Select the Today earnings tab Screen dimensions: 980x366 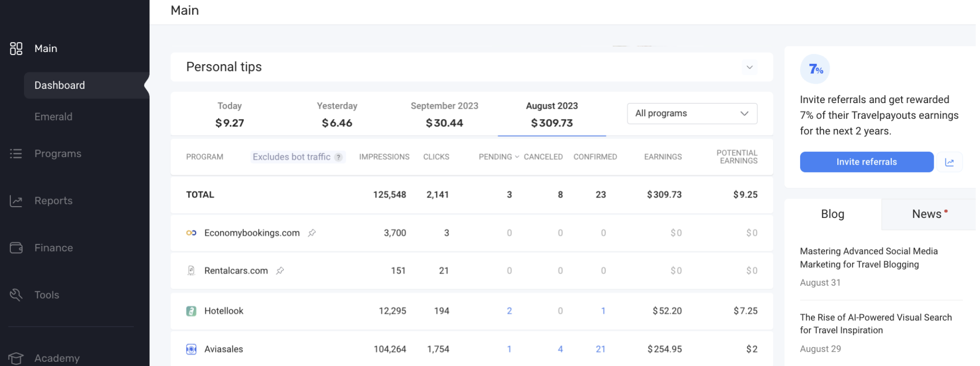click(x=230, y=114)
